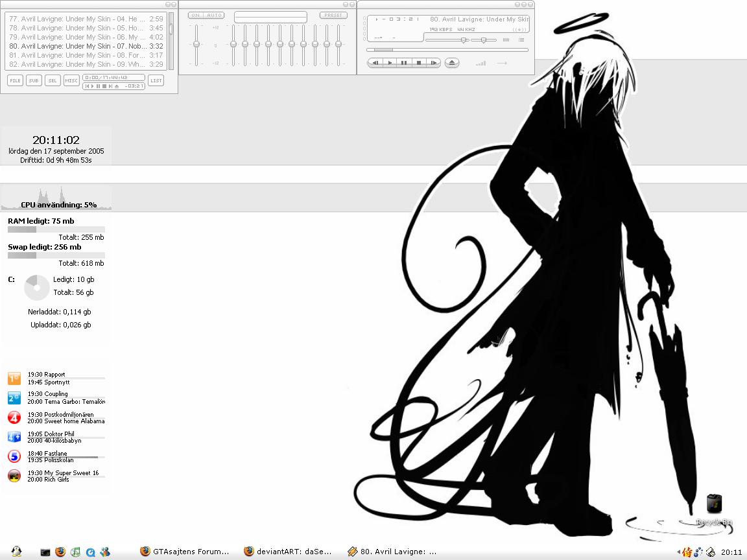747x560 pixels.
Task: Open the playlist SEL menu
Action: pos(53,80)
